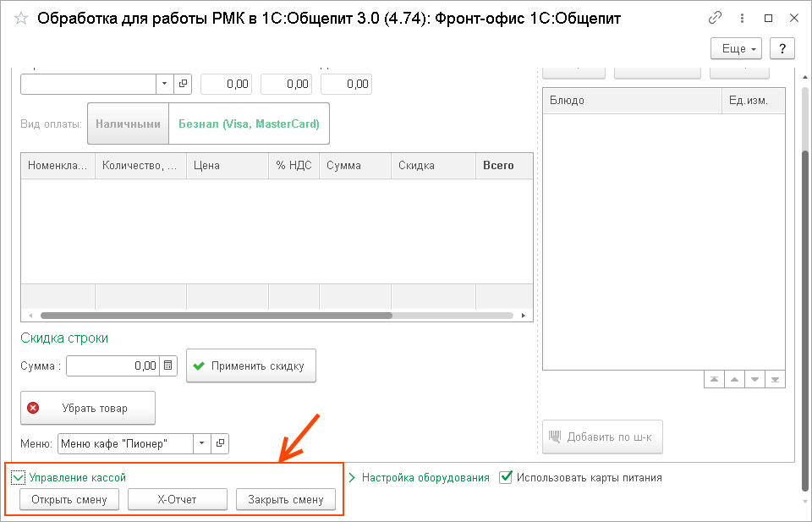The image size is (812, 522).
Task: Toggle Использовать карты питания checkbox
Action: coord(506,477)
